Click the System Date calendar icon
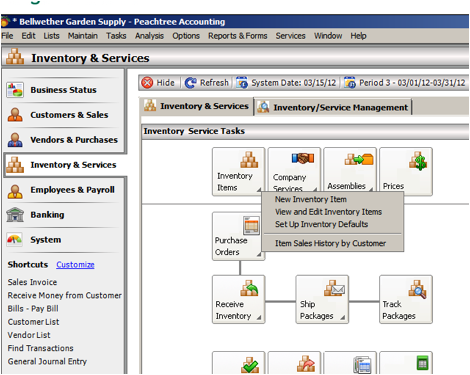 tap(242, 83)
